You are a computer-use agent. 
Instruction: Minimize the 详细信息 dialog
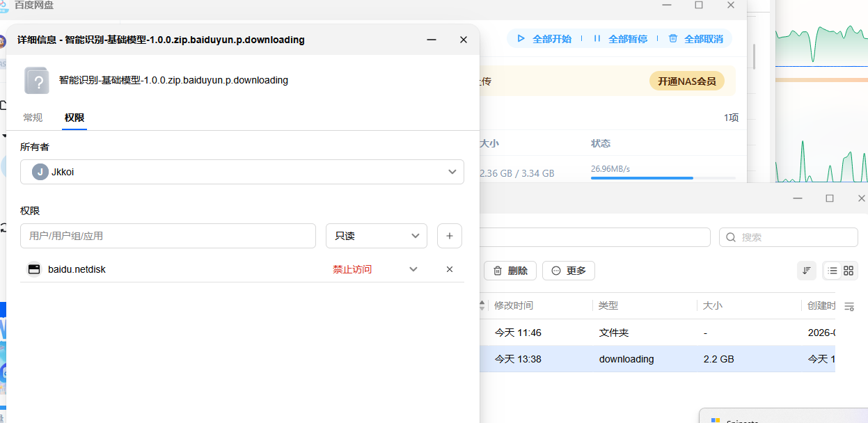tap(432, 40)
